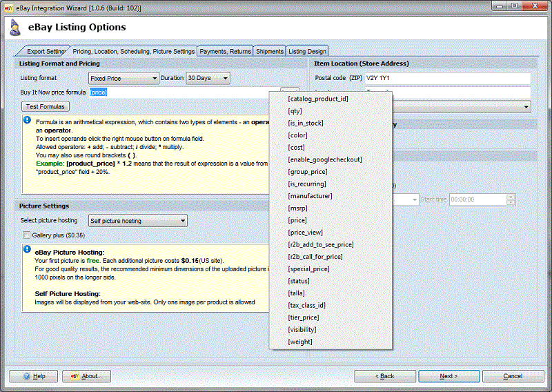The width and height of the screenshot is (552, 392).
Task: Close the eBay Integration Wizard window
Action: [x=535, y=6]
